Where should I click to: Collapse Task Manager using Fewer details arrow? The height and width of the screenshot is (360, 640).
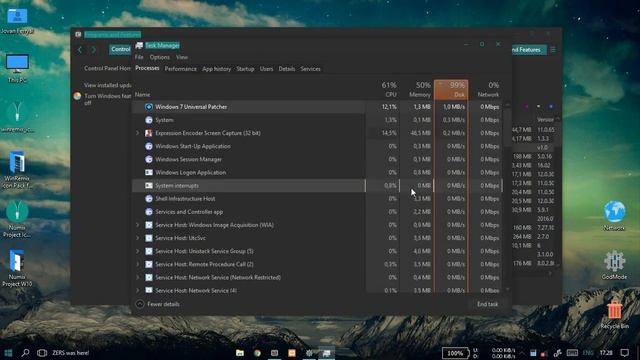click(x=140, y=304)
